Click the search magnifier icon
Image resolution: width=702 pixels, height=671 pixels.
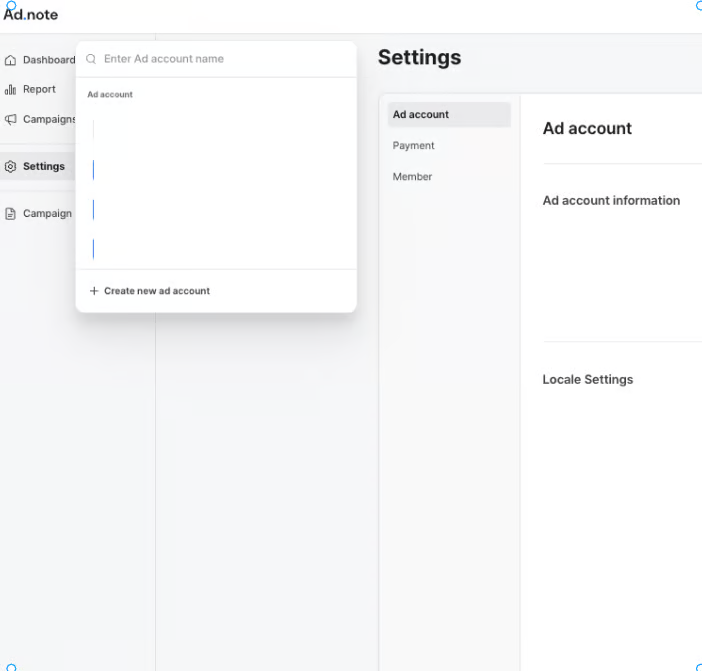click(91, 59)
